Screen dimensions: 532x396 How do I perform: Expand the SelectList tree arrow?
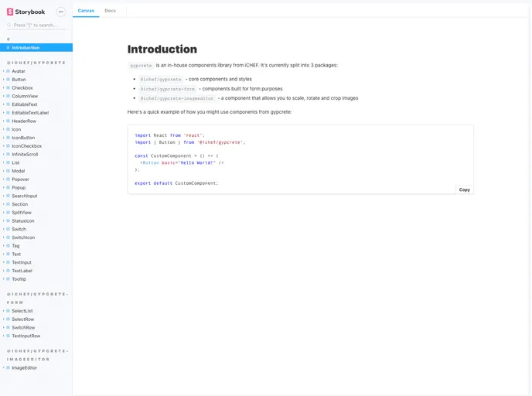4,311
